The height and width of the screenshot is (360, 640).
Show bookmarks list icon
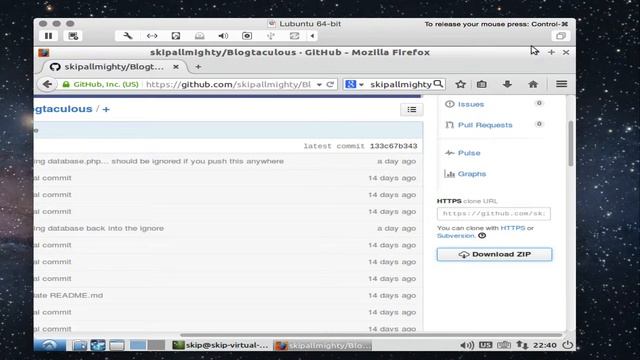pos(482,84)
